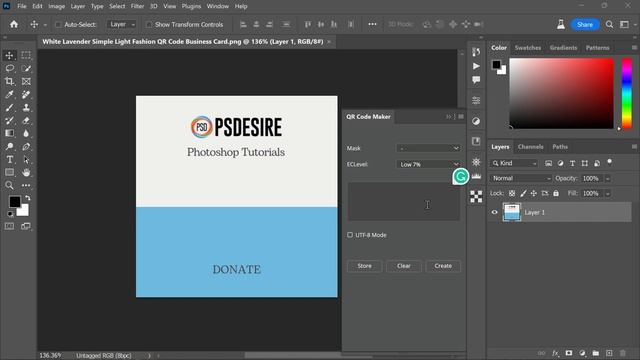Select the Zoom tool

(9, 185)
